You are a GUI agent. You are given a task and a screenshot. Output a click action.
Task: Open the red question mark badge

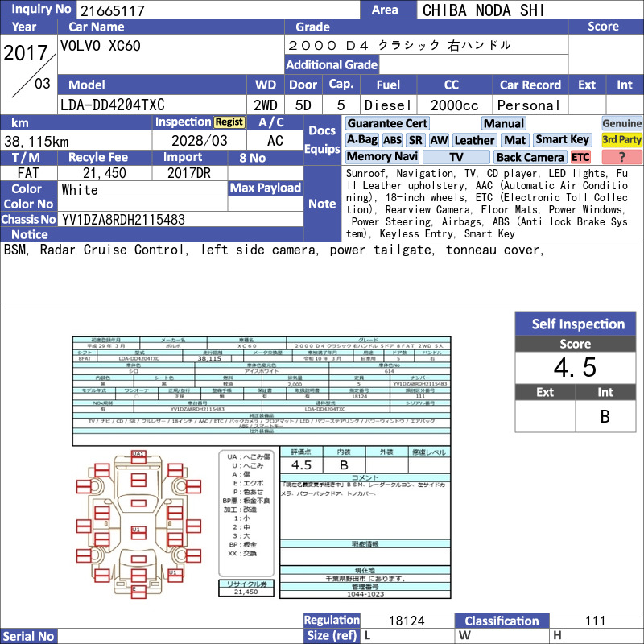621,157
